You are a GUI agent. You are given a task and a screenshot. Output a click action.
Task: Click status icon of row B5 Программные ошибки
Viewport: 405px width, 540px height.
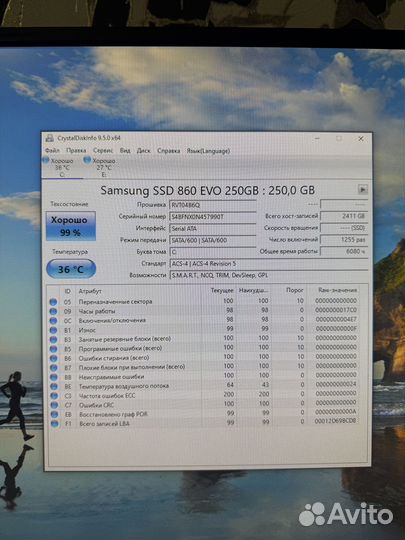(53, 349)
